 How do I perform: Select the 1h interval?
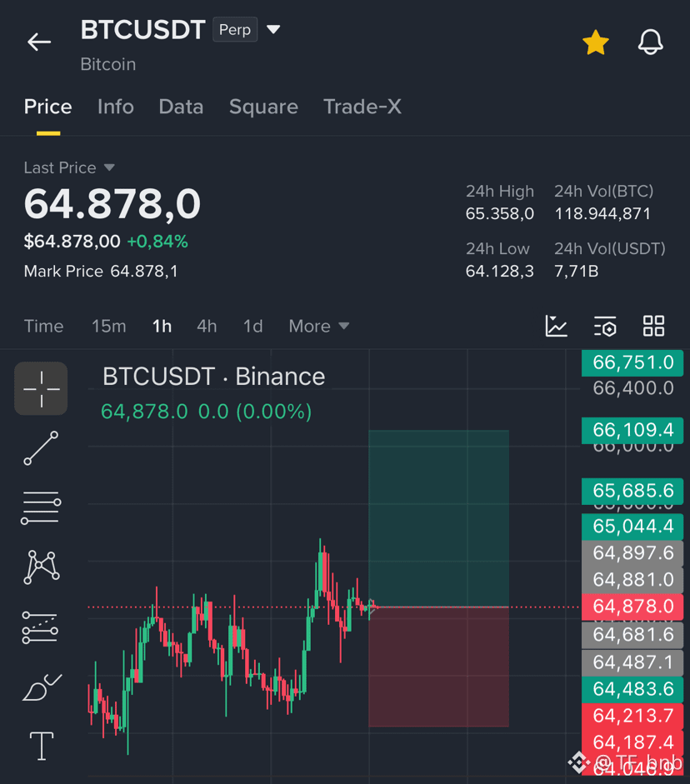162,326
